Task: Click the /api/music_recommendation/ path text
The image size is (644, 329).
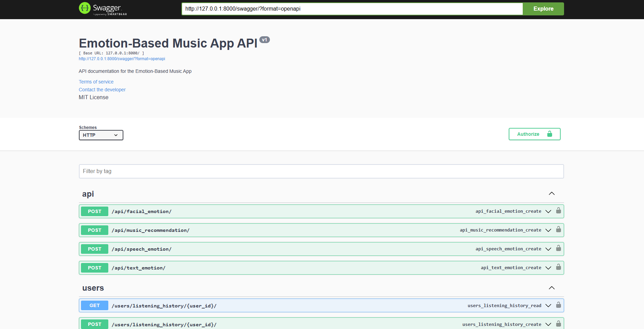Action: click(x=150, y=230)
